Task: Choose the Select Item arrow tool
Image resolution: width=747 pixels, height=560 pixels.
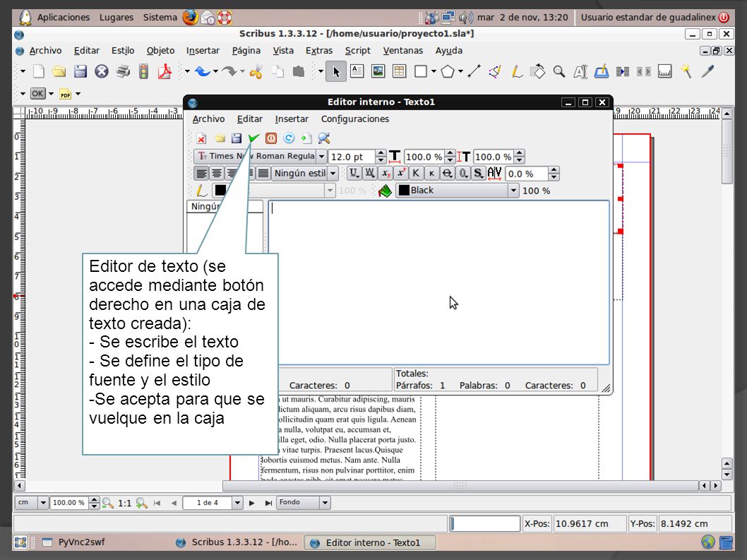Action: tap(336, 71)
